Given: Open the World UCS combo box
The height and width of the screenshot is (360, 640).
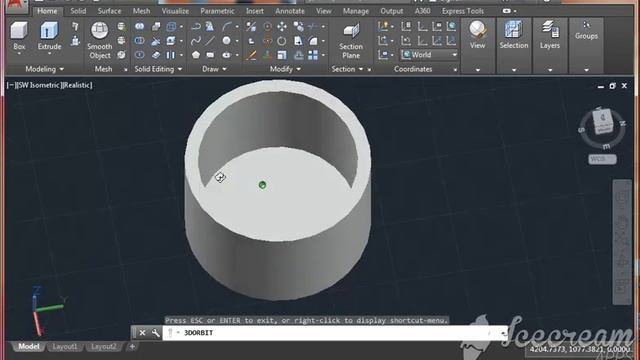Looking at the screenshot, I should coord(429,55).
